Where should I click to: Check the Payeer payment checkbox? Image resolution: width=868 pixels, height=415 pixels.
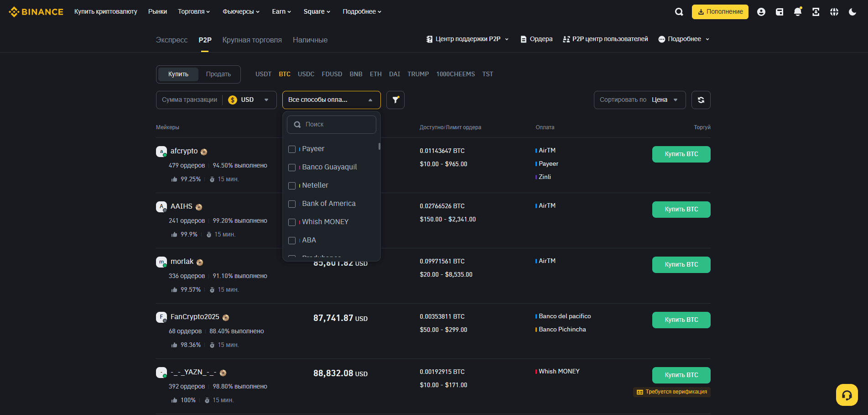tap(292, 149)
